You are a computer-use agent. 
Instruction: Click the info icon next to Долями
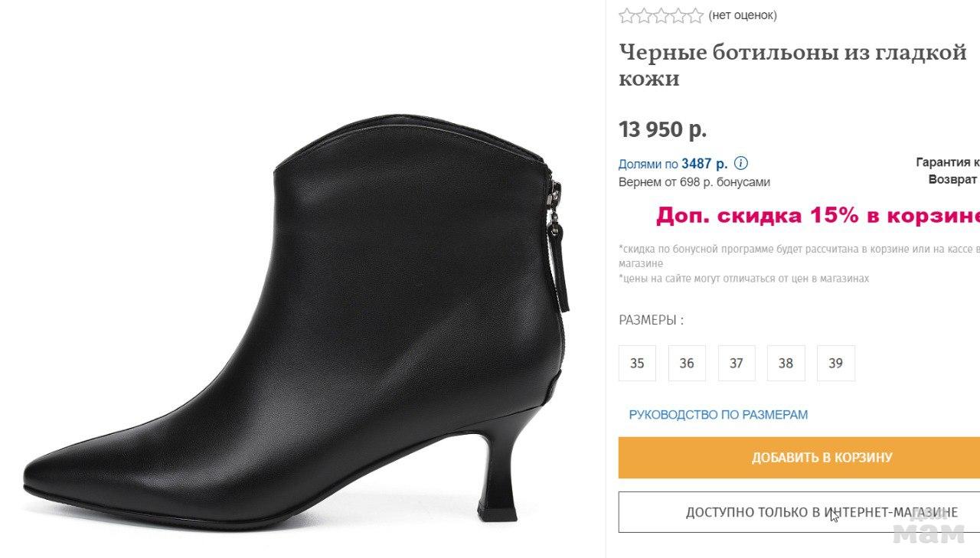click(x=740, y=163)
